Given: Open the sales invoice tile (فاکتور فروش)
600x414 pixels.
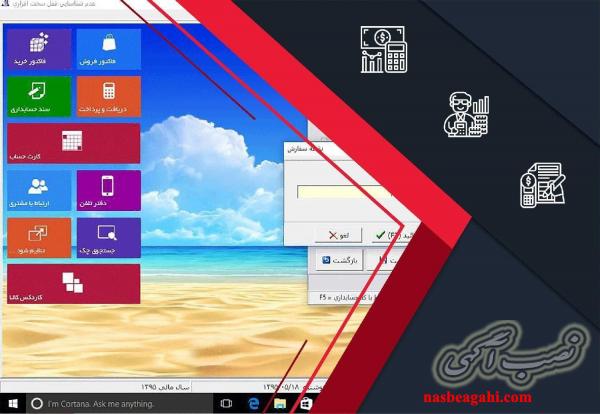Looking at the screenshot, I should coord(108,49).
